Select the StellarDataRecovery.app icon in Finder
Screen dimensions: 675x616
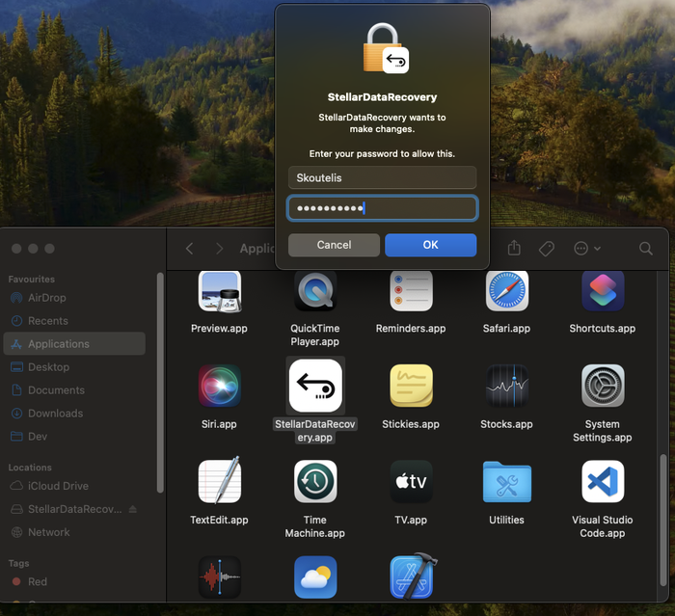[x=315, y=386]
